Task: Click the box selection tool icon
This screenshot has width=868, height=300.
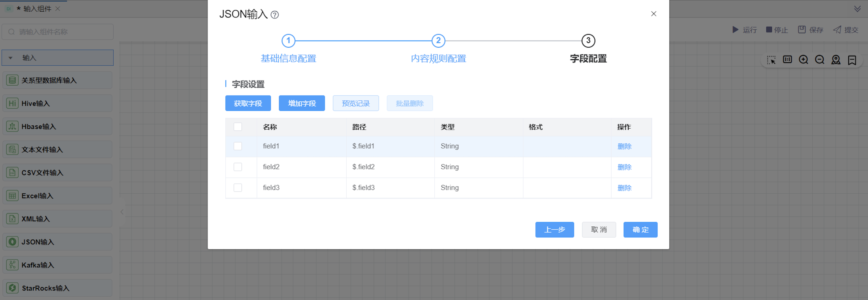Action: [x=771, y=60]
